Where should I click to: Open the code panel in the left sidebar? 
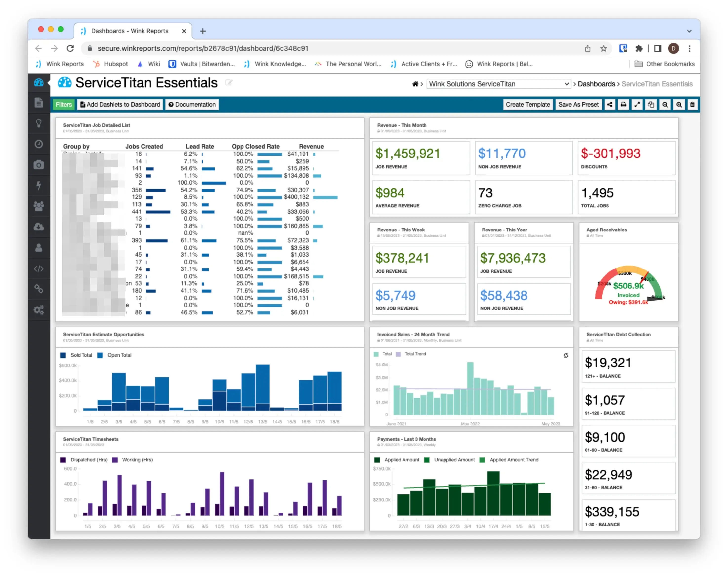(x=39, y=269)
